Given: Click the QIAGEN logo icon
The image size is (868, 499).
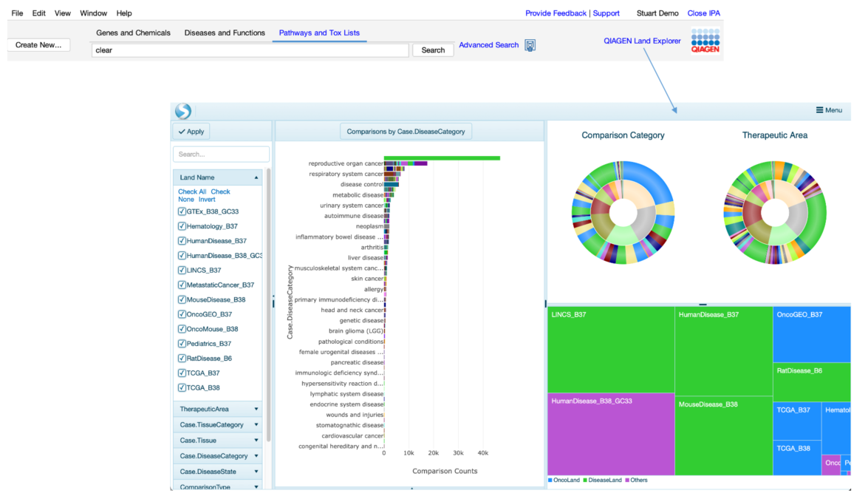Looking at the screenshot, I should click(705, 42).
